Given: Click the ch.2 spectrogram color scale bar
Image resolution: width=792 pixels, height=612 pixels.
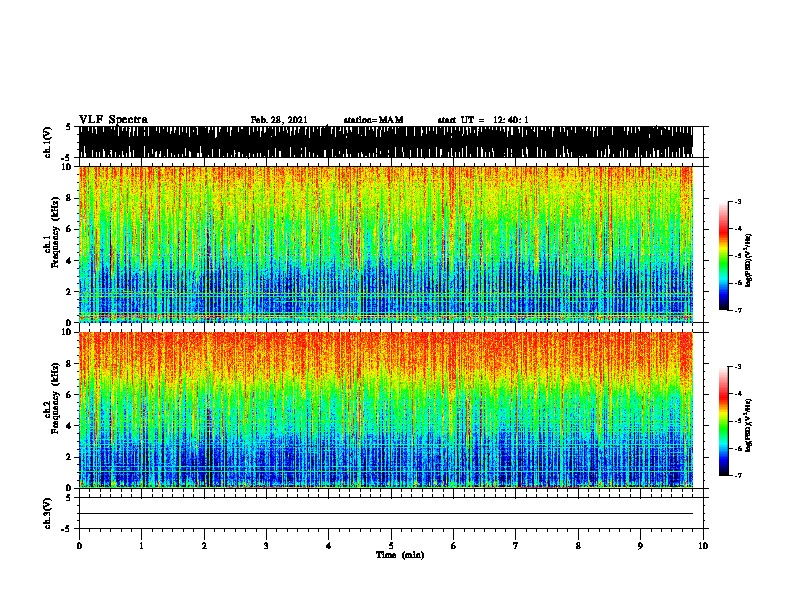Looking at the screenshot, I should [723, 421].
